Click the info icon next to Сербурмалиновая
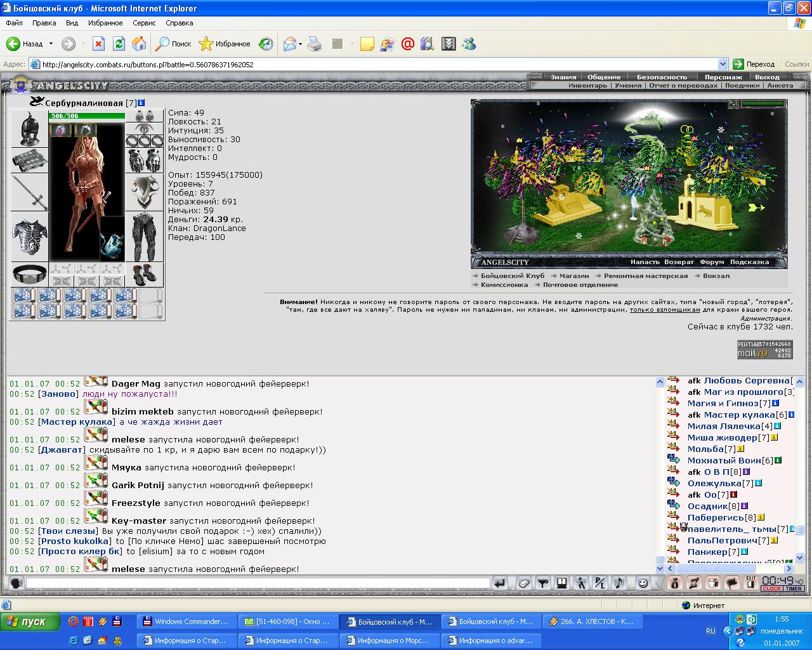Image resolution: width=812 pixels, height=650 pixels. click(x=141, y=103)
